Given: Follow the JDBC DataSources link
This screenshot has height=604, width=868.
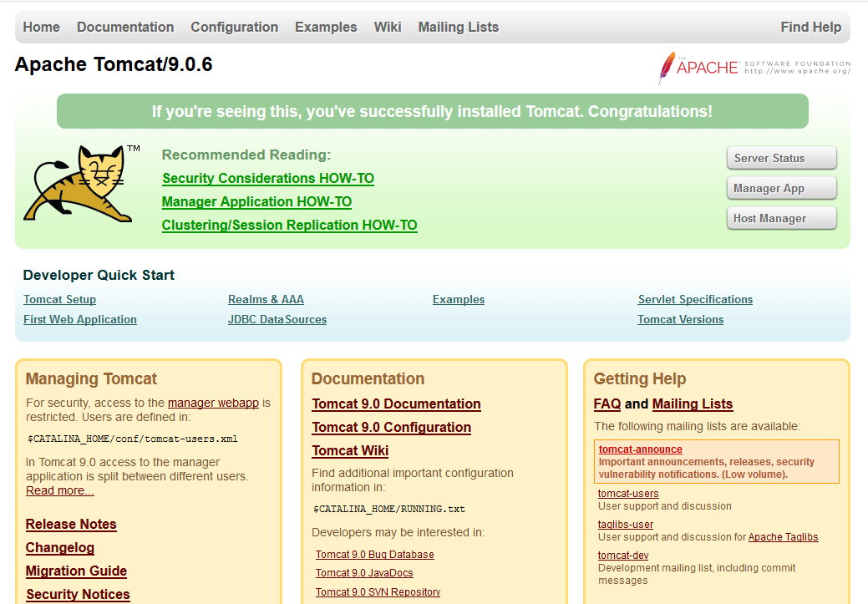Looking at the screenshot, I should pyautogui.click(x=277, y=319).
